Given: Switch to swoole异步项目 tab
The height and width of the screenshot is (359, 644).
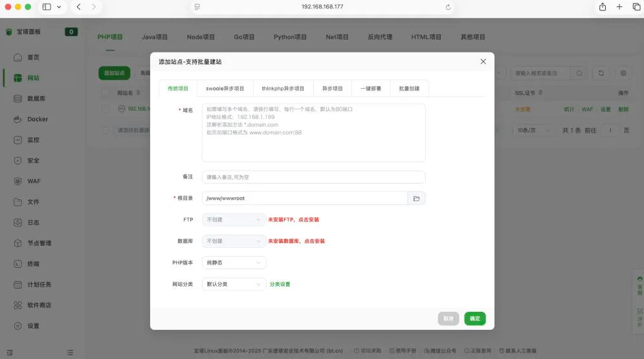Looking at the screenshot, I should [225, 88].
